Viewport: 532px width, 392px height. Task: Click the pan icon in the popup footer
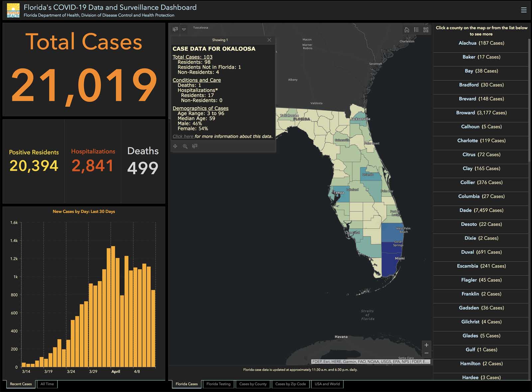pos(175,146)
